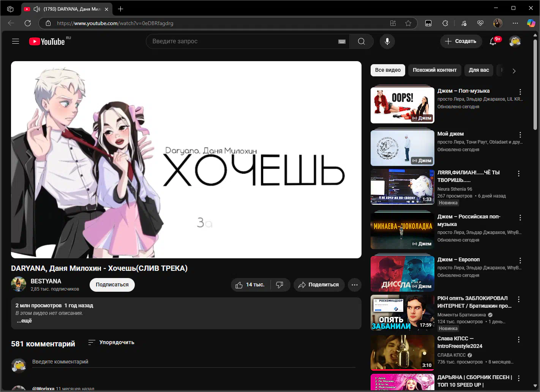Screen dimensions: 540x392
Task: Go to the YouTube home logo
Action: pyautogui.click(x=47, y=41)
